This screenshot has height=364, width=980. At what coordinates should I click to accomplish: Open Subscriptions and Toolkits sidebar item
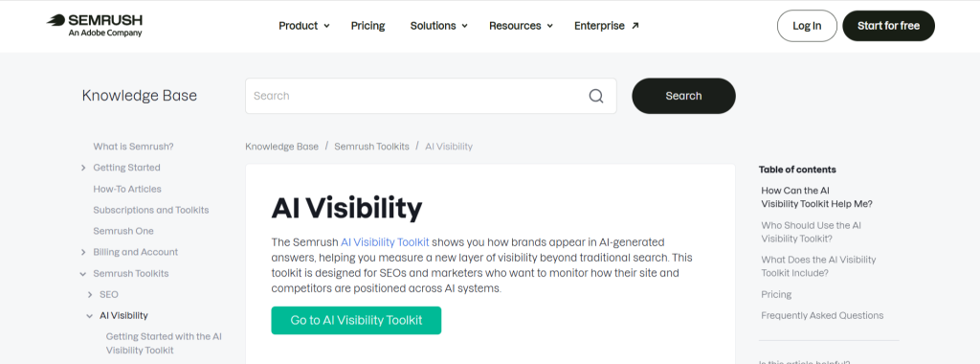(151, 210)
